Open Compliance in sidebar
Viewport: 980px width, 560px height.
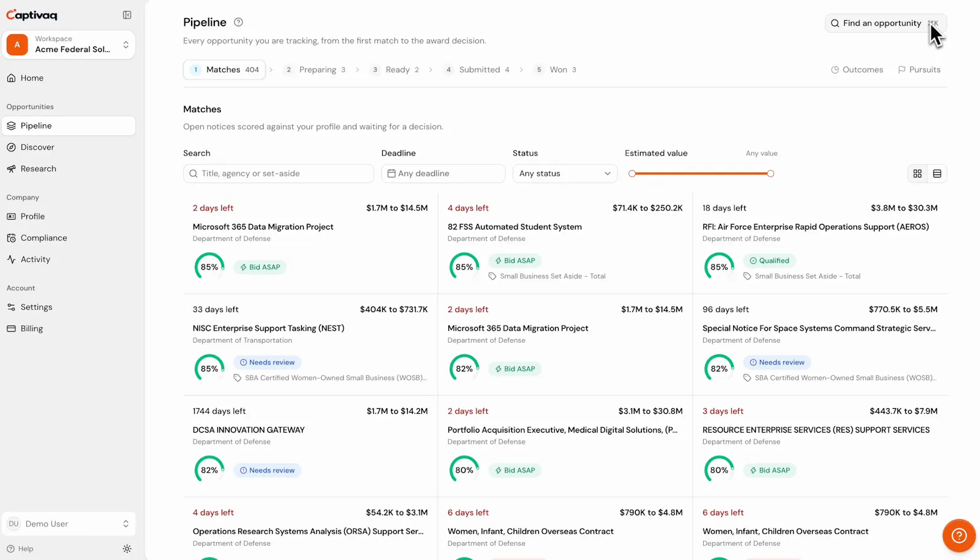coord(69,238)
